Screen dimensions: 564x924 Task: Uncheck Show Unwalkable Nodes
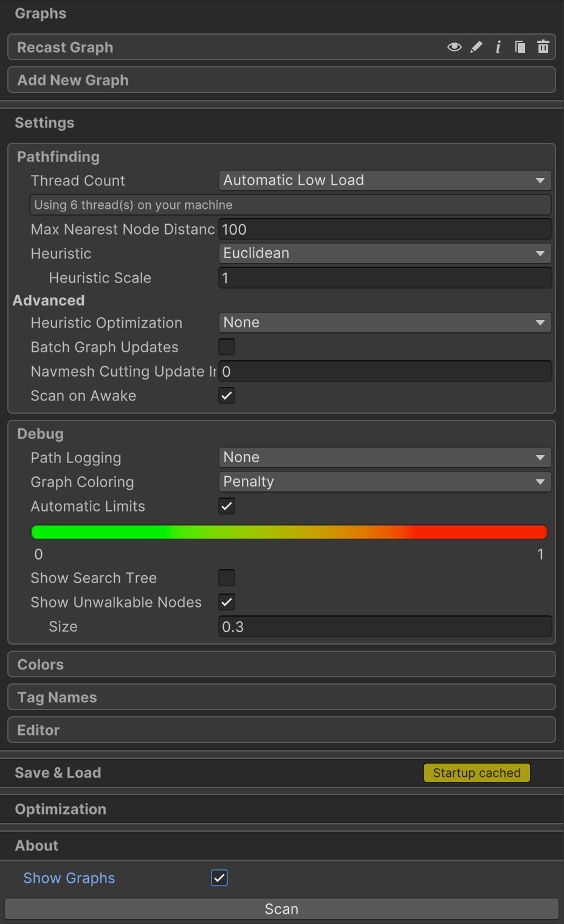coord(226,602)
